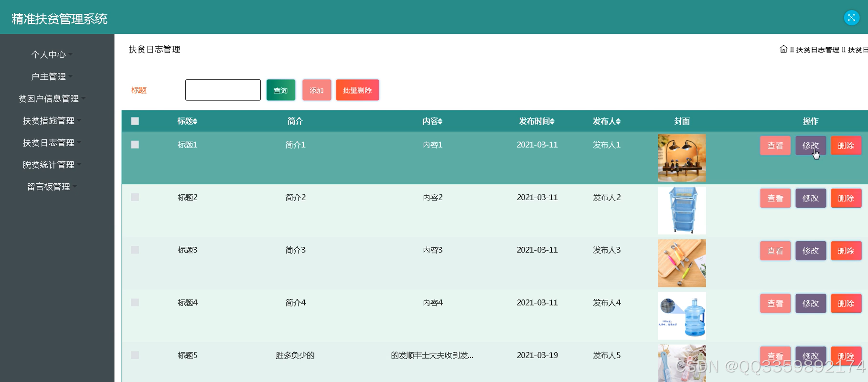
Task: Check the checkbox for row 标题4
Action: (x=135, y=302)
